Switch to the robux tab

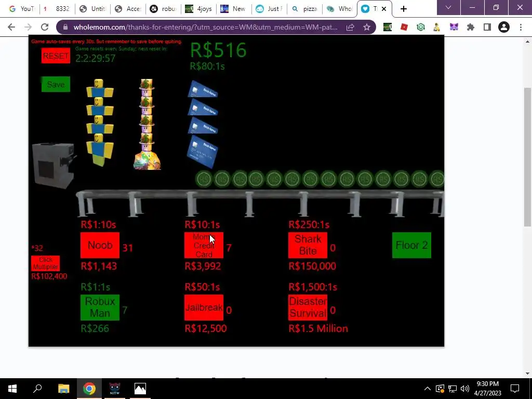pos(163,9)
